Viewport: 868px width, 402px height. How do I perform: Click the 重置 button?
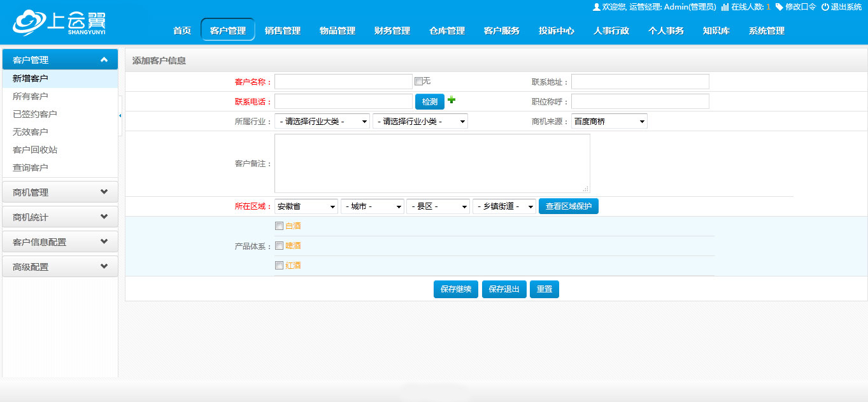click(544, 289)
